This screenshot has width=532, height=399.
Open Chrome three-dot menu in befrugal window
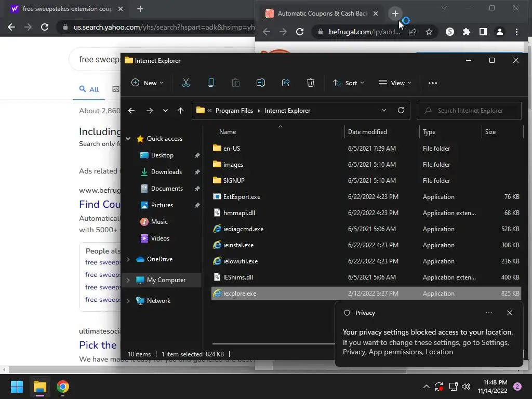coord(517,32)
